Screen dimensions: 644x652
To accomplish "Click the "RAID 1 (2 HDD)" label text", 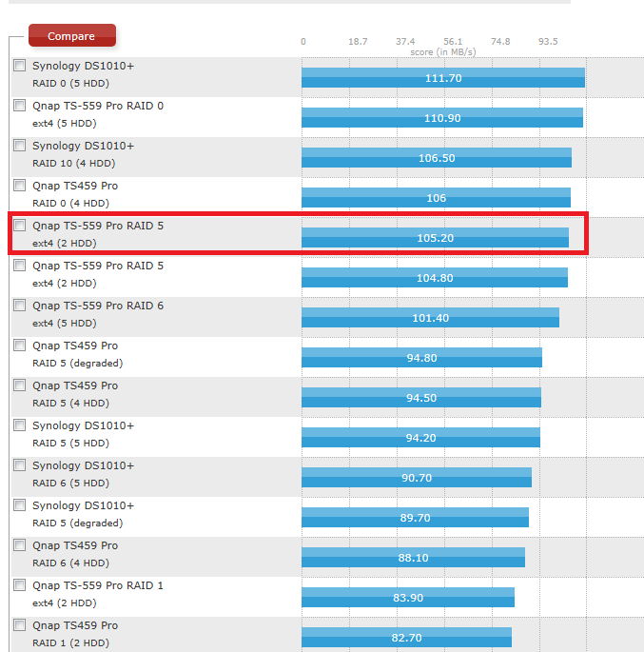I will click(70, 642).
